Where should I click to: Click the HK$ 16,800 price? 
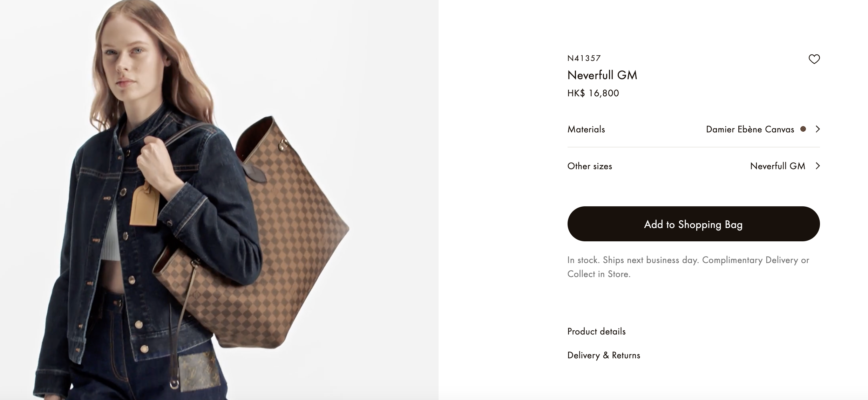coord(593,93)
